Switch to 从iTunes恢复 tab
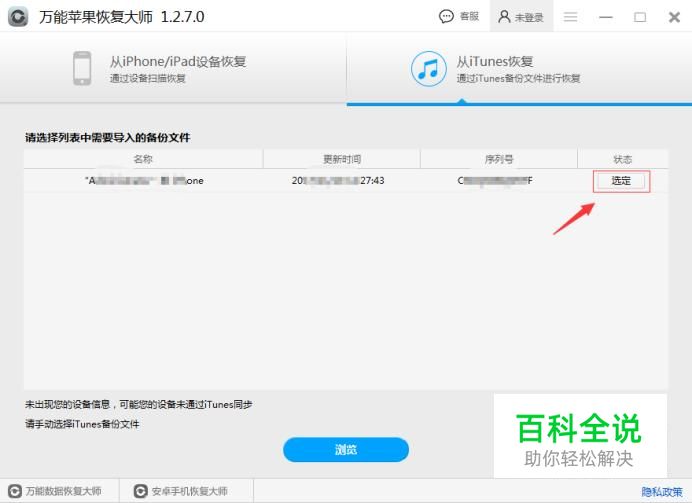The image size is (692, 503). click(x=519, y=69)
